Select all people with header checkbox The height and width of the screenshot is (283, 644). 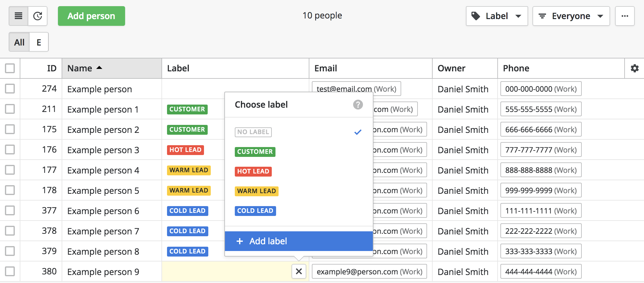[x=10, y=68]
